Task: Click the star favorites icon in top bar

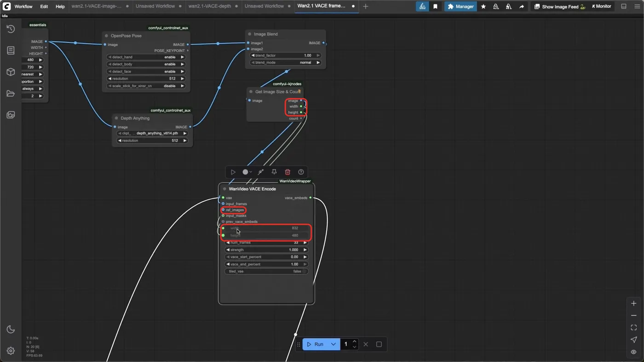Action: click(483, 6)
